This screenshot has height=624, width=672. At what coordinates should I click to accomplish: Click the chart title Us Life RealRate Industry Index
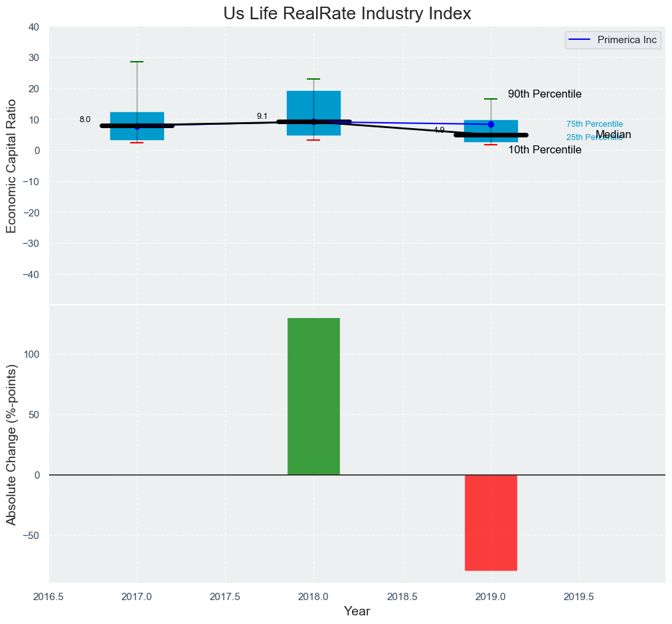pos(347,13)
